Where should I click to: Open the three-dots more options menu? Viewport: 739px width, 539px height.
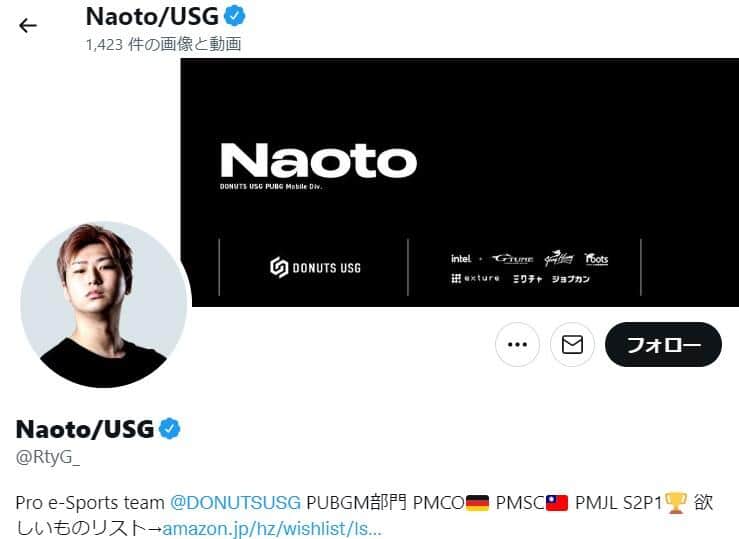(x=517, y=344)
